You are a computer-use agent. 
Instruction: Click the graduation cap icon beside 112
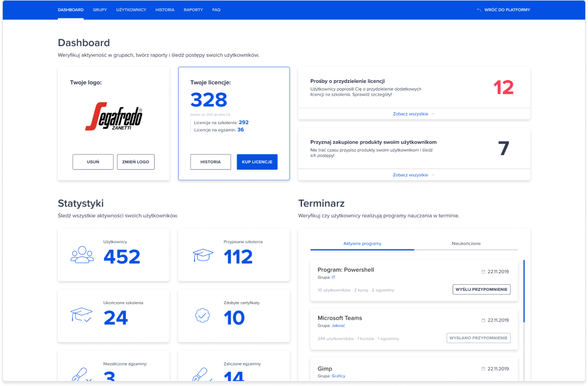click(x=203, y=255)
